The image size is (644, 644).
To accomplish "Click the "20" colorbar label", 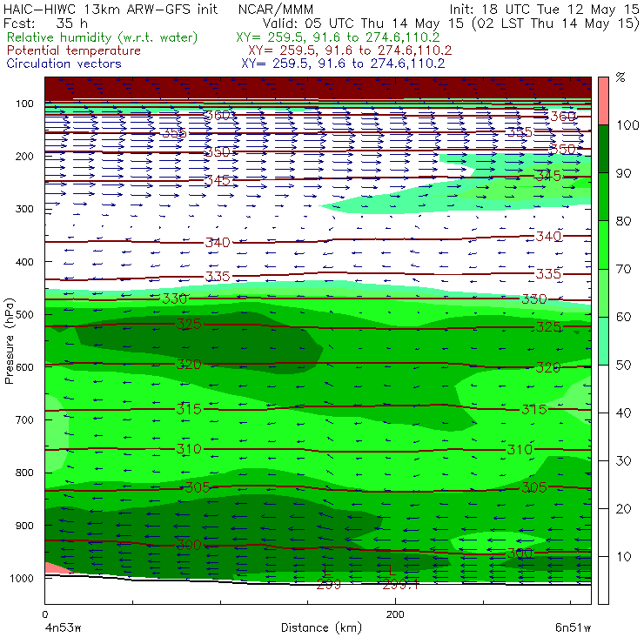I will tap(623, 509).
